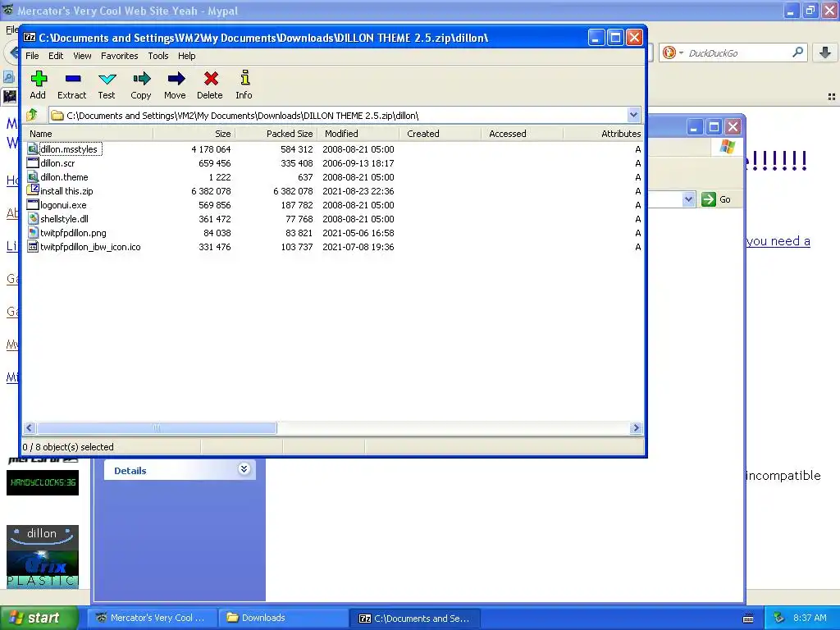Viewport: 840px width, 630px height.
Task: Click the status text "0 / 8 object(s) selected"
Action: [x=68, y=447]
